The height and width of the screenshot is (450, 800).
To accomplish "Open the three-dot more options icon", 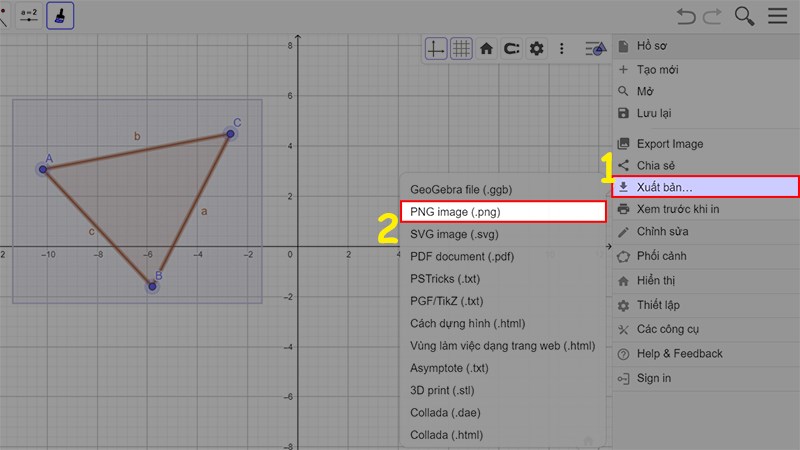I will click(x=562, y=49).
